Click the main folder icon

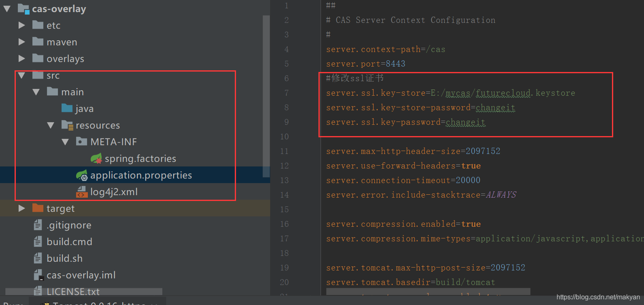point(52,92)
